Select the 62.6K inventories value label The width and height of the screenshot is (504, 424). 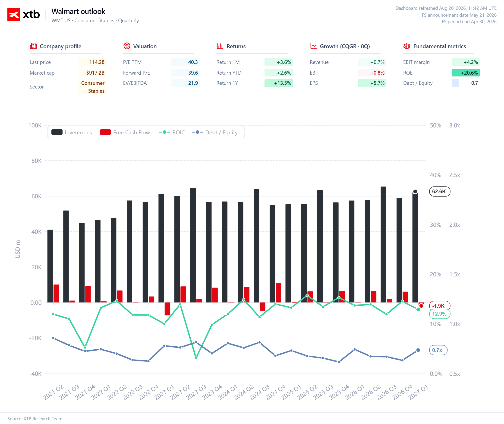pos(439,192)
